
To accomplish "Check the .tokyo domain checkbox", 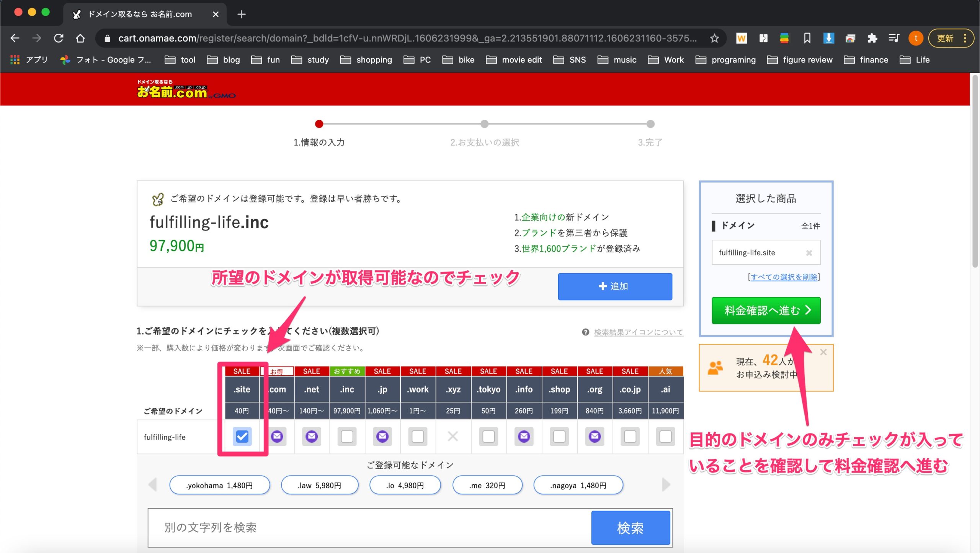I will click(x=488, y=436).
